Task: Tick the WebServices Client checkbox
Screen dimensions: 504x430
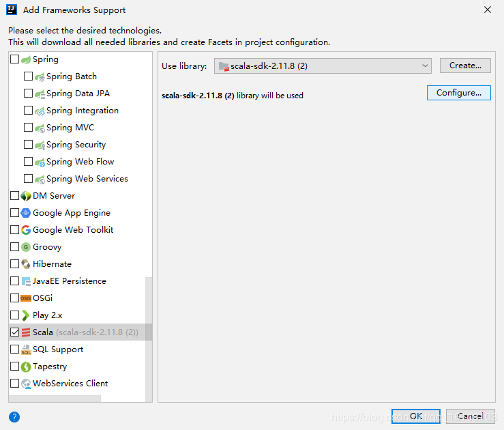Action: pyautogui.click(x=14, y=383)
